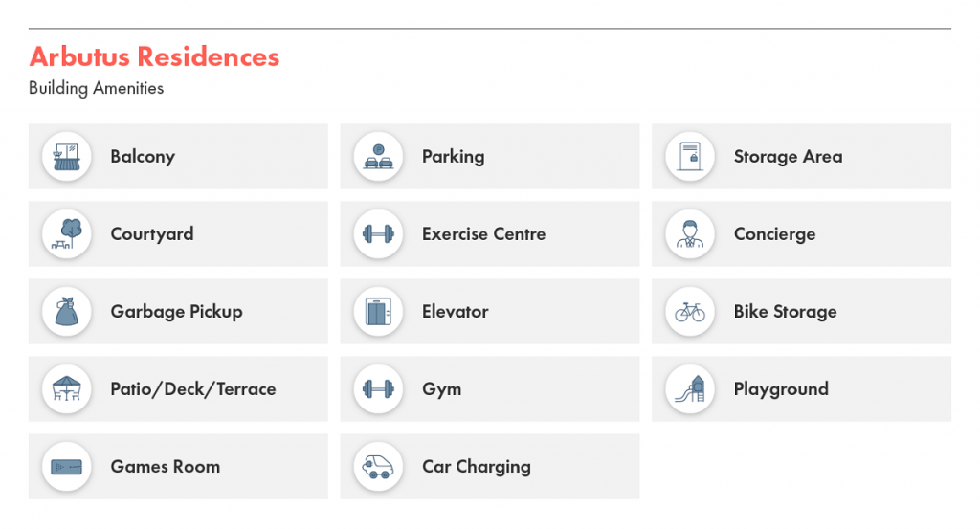This screenshot has height=529, width=980.
Task: Select the Concierge person icon
Action: [x=690, y=233]
